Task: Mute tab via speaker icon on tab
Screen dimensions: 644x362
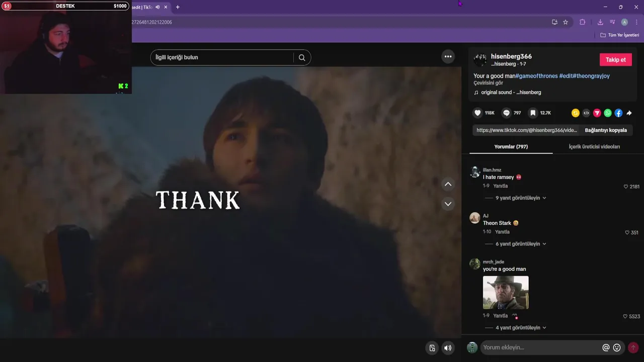Action: (157, 7)
